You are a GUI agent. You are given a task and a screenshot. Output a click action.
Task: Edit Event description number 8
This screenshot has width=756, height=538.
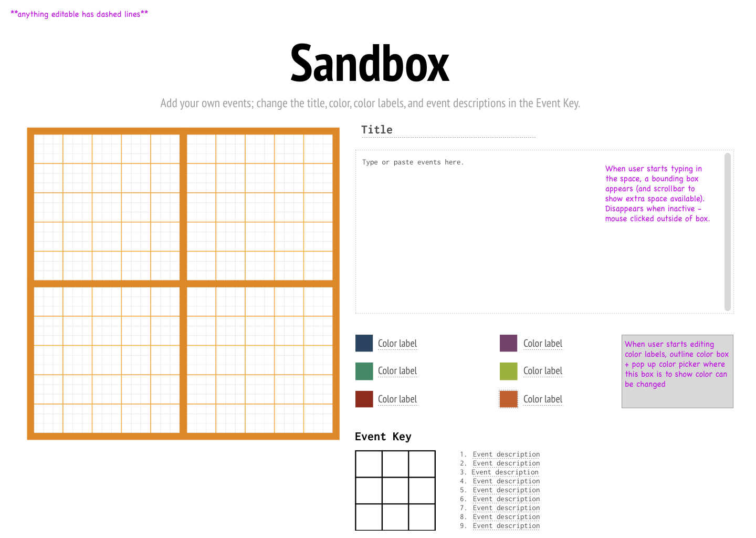coord(506,517)
